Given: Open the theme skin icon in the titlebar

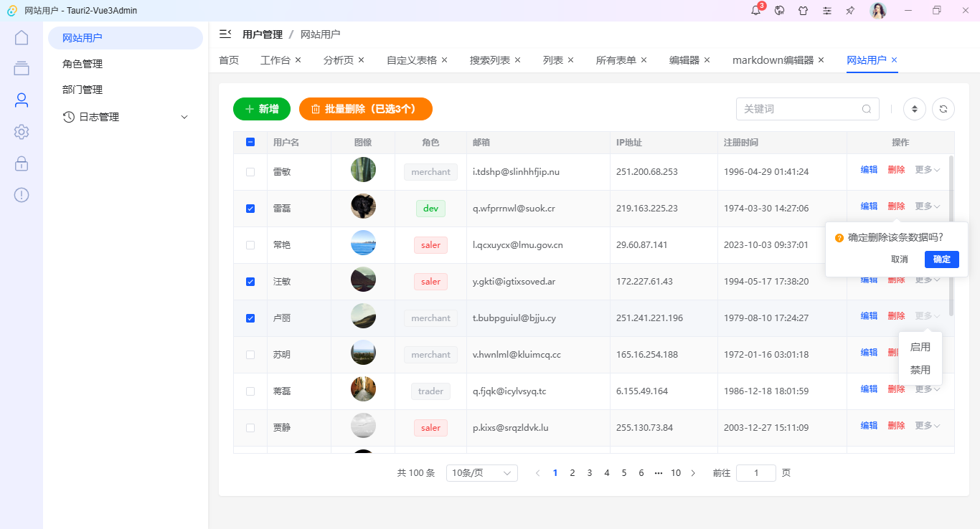Looking at the screenshot, I should [x=804, y=10].
